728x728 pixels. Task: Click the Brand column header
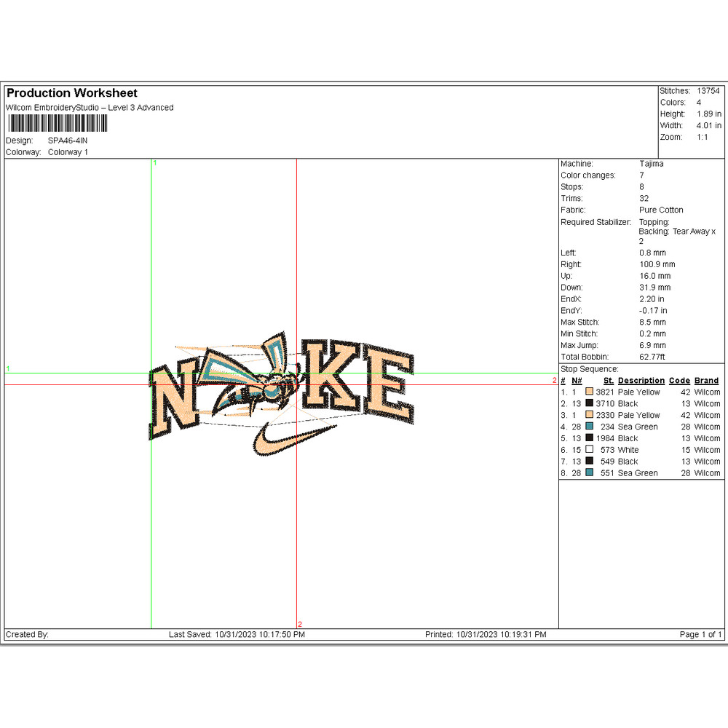[x=706, y=381]
